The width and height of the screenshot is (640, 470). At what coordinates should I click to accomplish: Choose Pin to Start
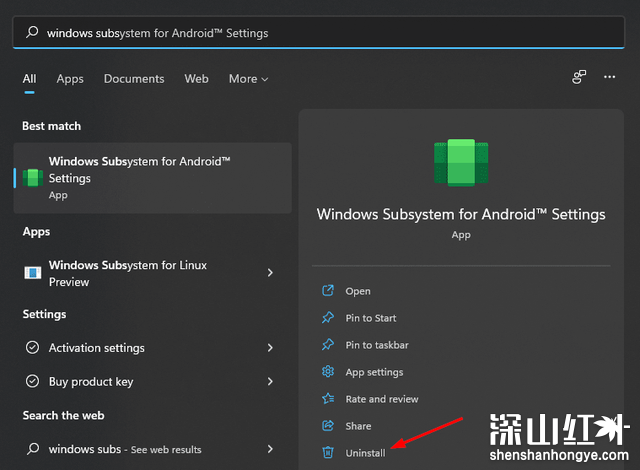[371, 318]
